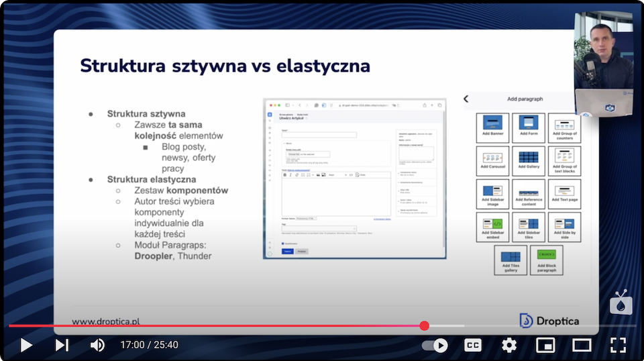The width and height of the screenshot is (644, 361).
Task: Select the Add Gallery paragraph tile
Action: click(x=529, y=160)
